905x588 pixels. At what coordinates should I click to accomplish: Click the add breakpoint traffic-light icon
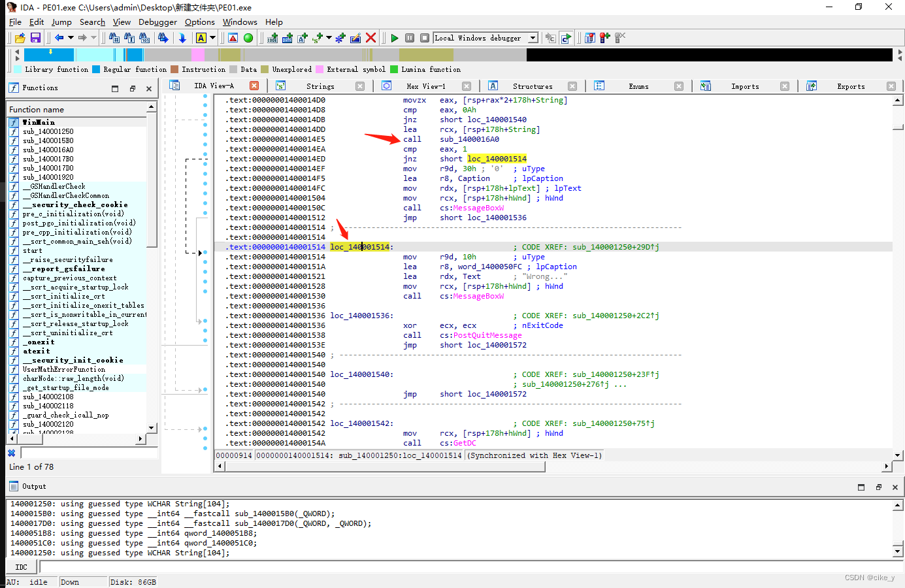605,38
